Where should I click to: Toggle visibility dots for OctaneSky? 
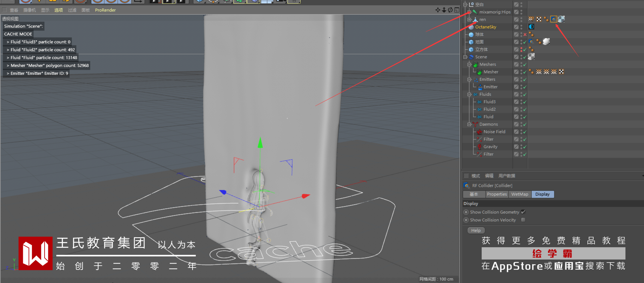pyautogui.click(x=521, y=27)
